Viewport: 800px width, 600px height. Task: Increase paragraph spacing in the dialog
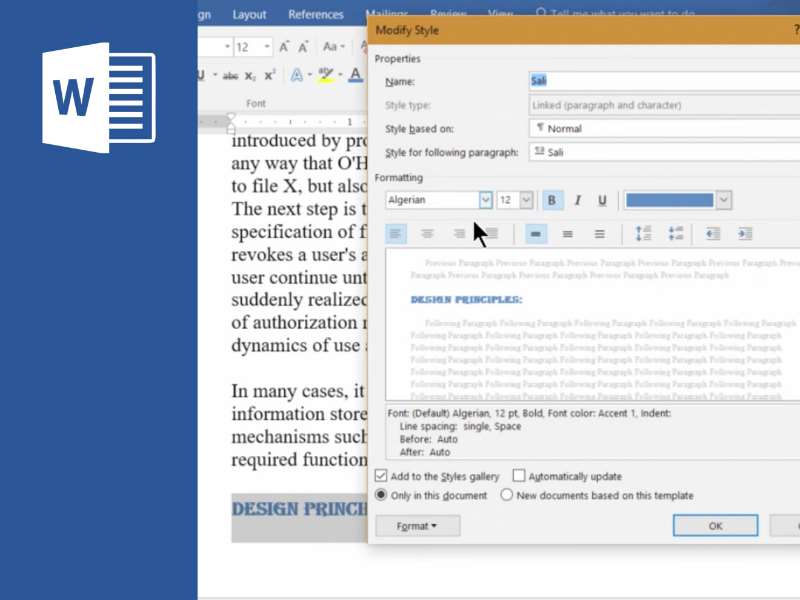pyautogui.click(x=643, y=234)
